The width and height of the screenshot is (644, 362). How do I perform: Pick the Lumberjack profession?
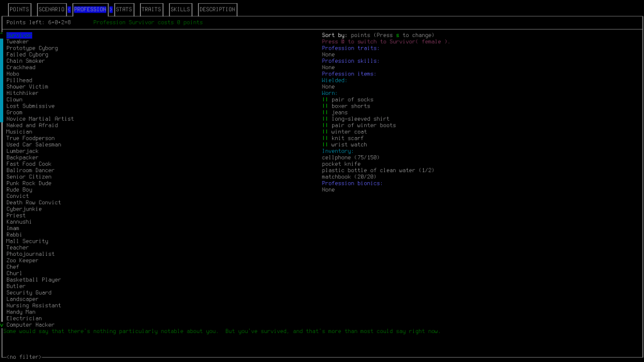(23, 151)
